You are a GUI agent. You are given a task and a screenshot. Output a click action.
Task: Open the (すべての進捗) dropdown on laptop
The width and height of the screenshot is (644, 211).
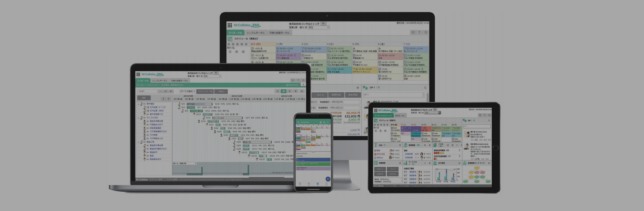coord(187,91)
